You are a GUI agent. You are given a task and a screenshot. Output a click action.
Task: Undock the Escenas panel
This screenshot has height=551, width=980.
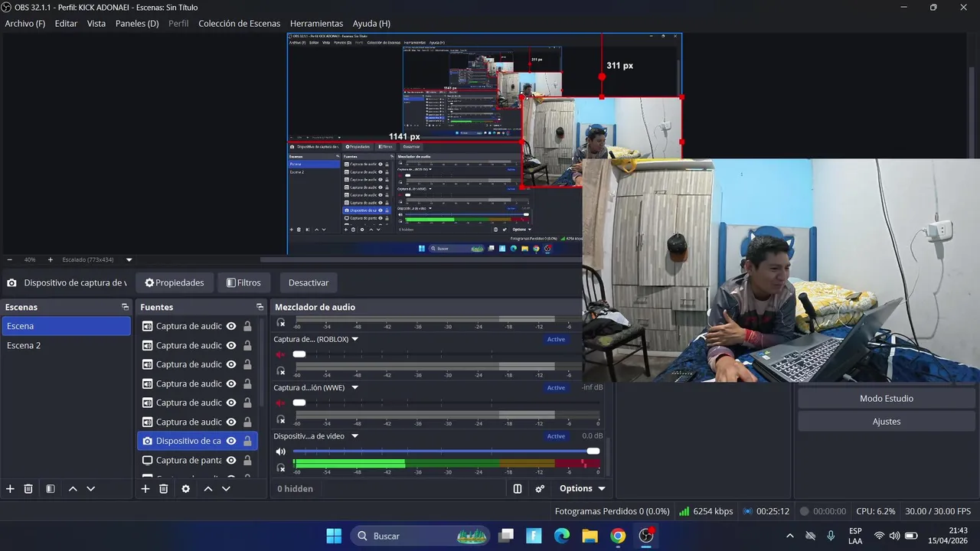(x=125, y=307)
